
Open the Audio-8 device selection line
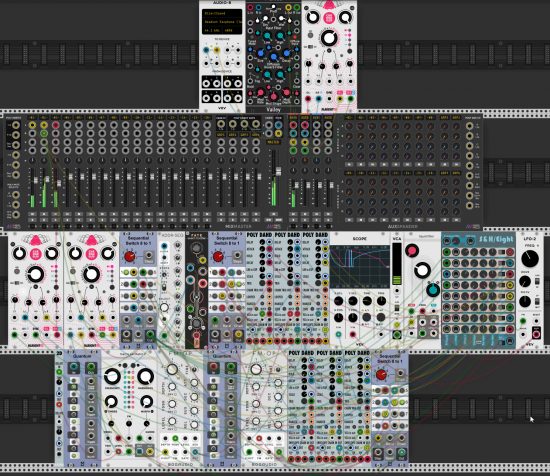pos(222,22)
